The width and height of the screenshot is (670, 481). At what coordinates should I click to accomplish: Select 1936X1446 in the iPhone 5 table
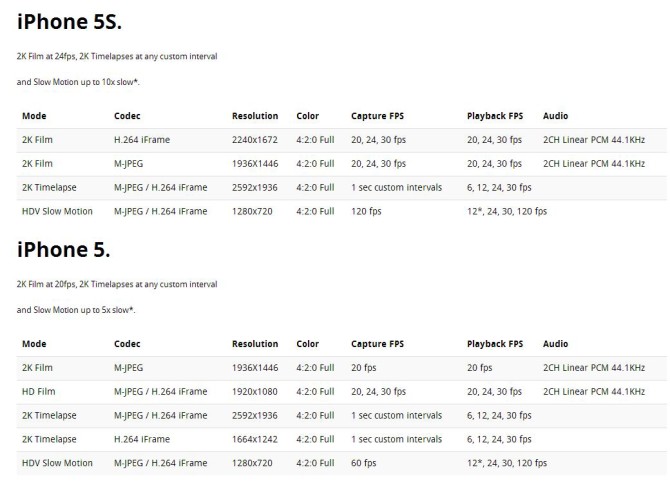pyautogui.click(x=255, y=368)
